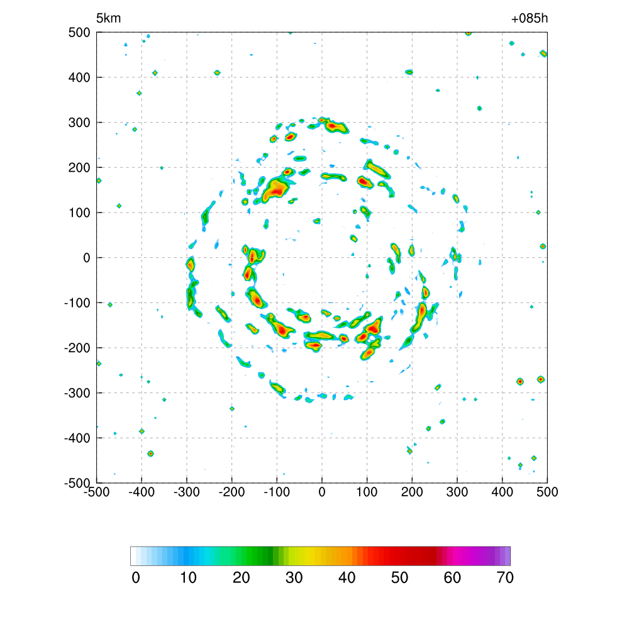Click the x-axis tick label 400

point(502,492)
